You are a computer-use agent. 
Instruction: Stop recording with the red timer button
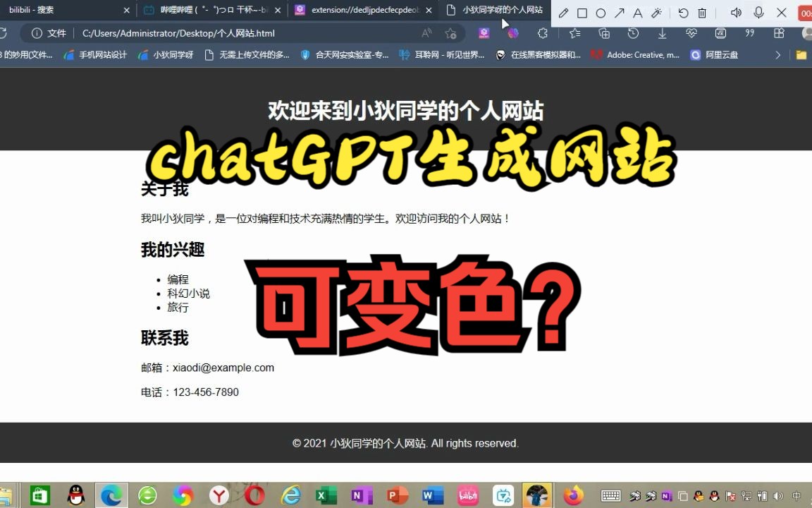(x=805, y=13)
